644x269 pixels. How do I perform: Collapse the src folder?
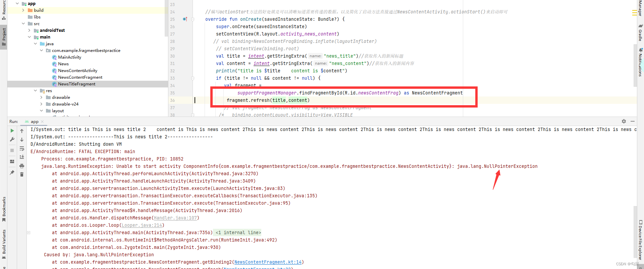(23, 24)
